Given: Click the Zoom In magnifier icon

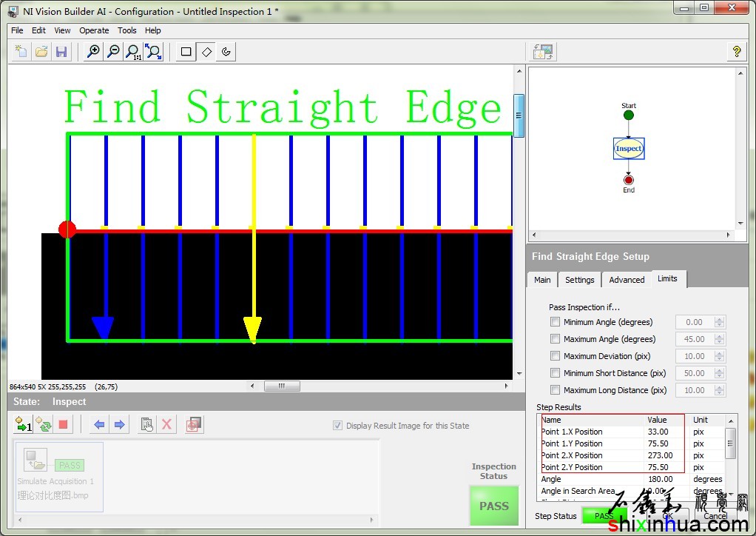Looking at the screenshot, I should tap(93, 52).
